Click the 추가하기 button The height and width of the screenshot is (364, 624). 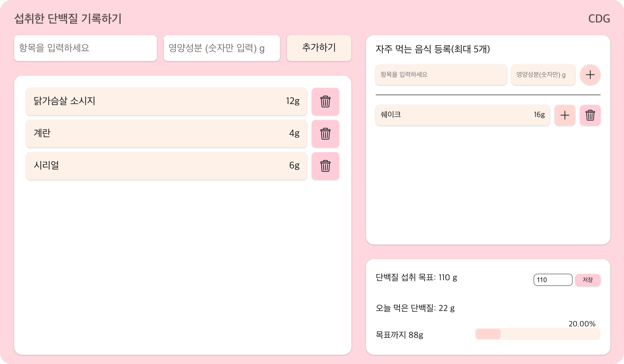point(319,48)
